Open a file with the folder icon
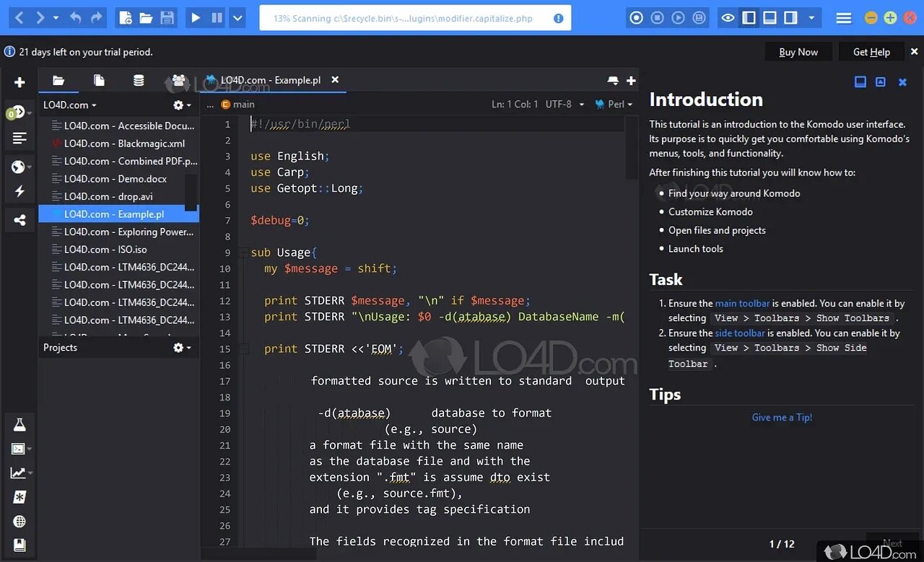 point(146,18)
